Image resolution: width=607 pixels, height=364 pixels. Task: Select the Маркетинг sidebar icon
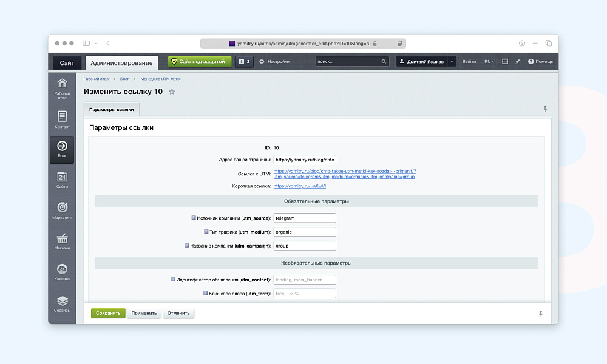(x=62, y=210)
